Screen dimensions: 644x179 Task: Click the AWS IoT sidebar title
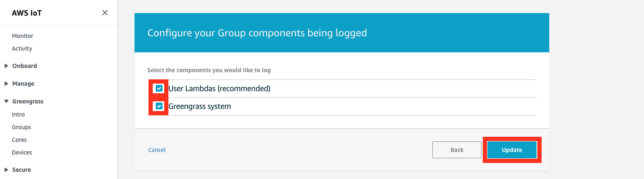27,13
